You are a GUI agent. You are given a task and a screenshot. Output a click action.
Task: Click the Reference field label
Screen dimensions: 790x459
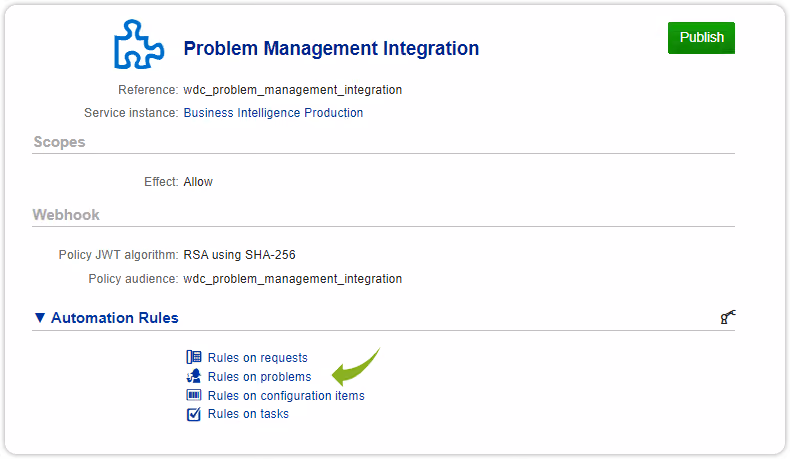click(x=148, y=90)
